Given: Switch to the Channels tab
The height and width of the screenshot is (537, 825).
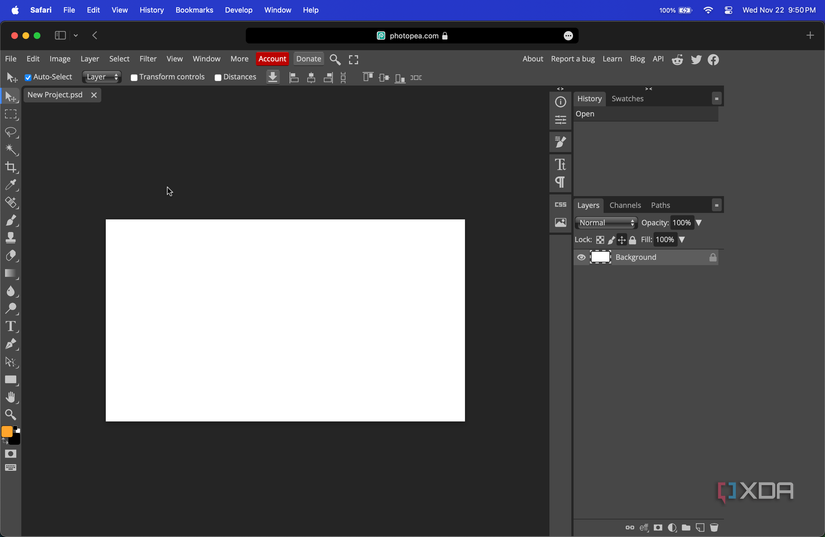Looking at the screenshot, I should click(x=625, y=205).
